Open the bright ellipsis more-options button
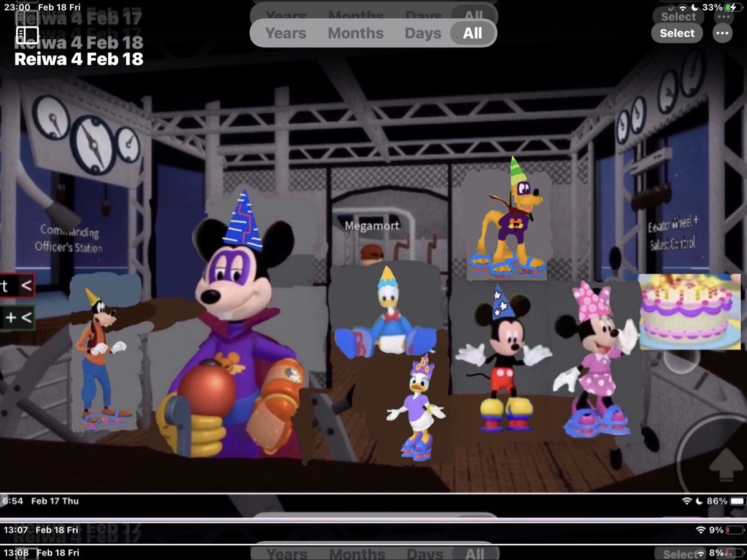 [723, 33]
